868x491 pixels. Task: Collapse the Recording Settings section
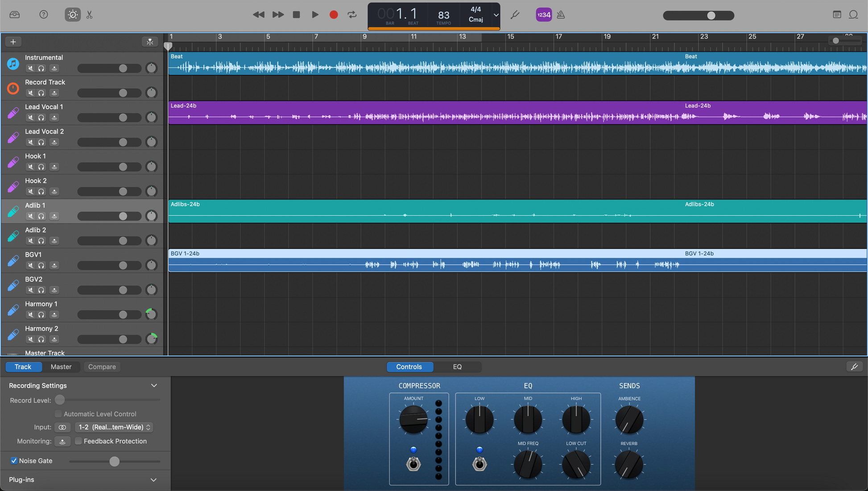click(154, 385)
